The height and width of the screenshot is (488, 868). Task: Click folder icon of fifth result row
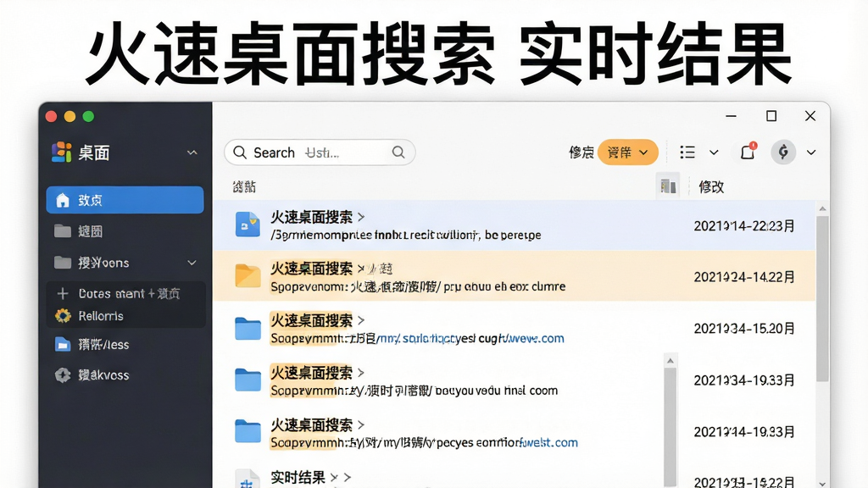tap(248, 431)
